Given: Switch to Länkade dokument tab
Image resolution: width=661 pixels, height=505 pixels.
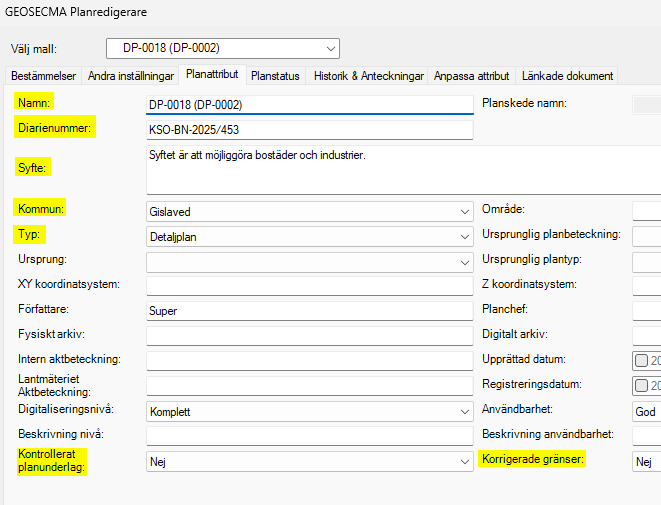Looking at the screenshot, I should click(566, 76).
